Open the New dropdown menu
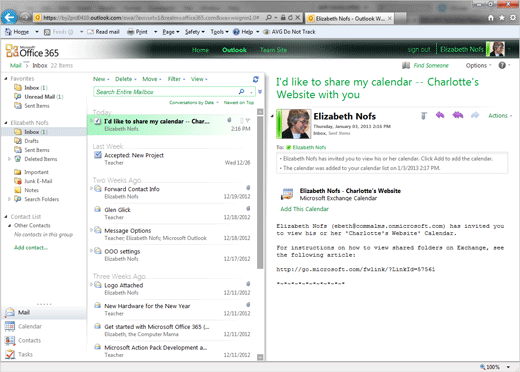The height and width of the screenshot is (372, 520). [x=101, y=79]
